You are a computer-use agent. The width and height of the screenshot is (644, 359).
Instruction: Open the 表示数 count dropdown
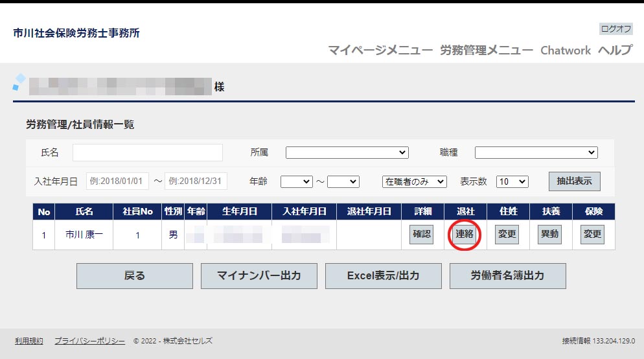tap(512, 182)
